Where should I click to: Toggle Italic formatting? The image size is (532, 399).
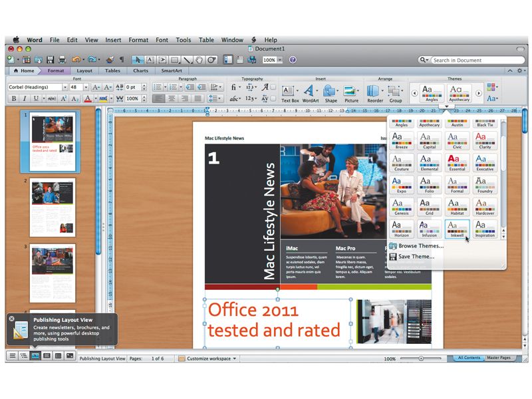point(25,98)
